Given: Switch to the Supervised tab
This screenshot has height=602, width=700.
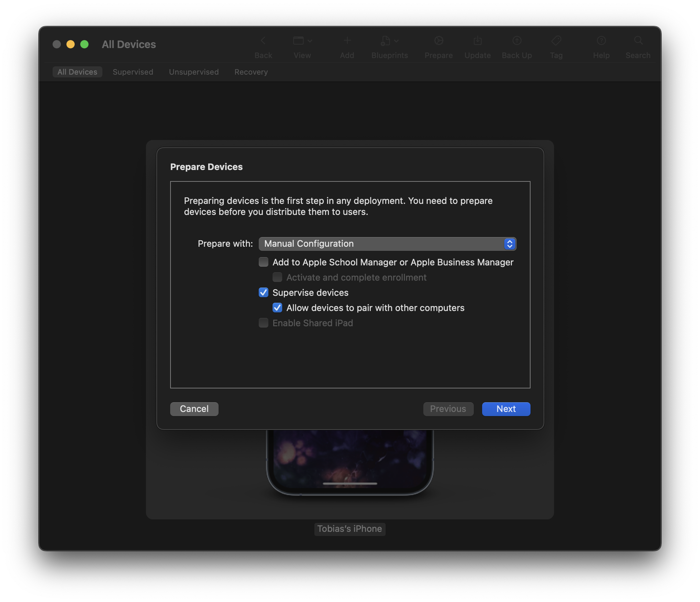Looking at the screenshot, I should pos(133,72).
